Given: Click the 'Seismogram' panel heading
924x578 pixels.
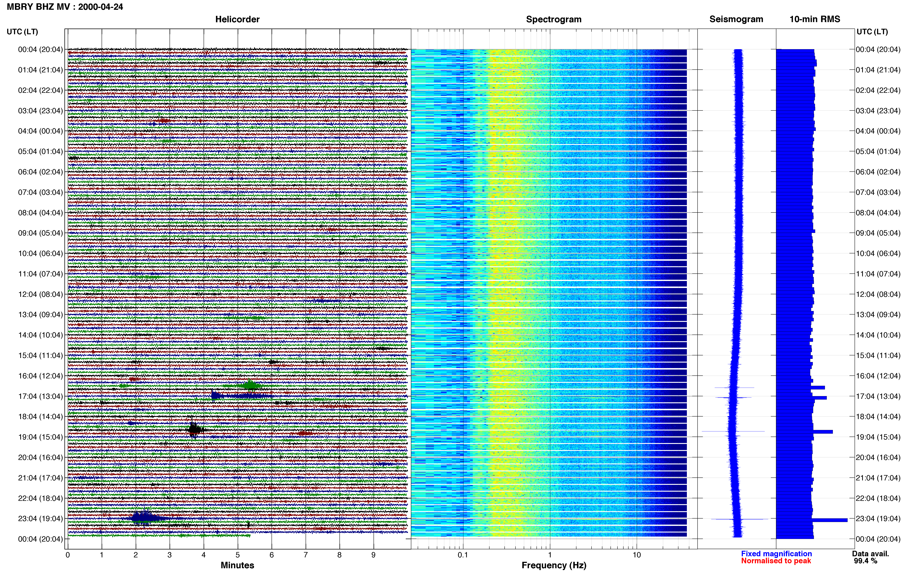Looking at the screenshot, I should pyautogui.click(x=736, y=19).
